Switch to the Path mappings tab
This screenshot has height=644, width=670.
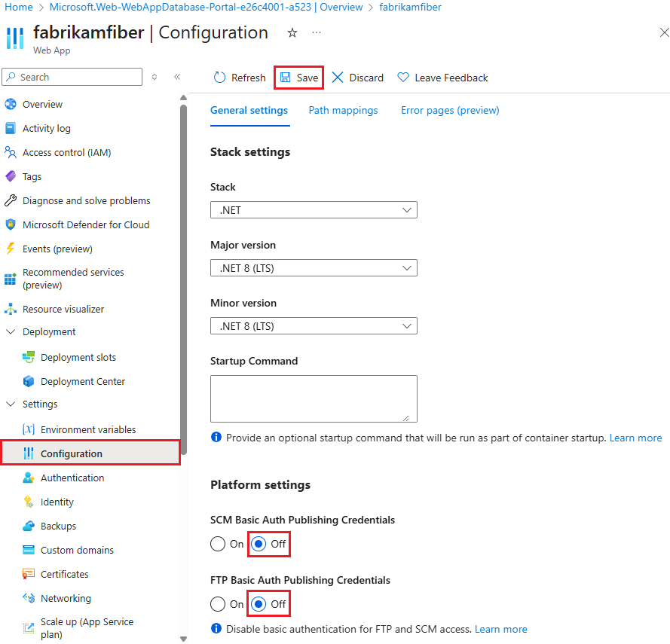343,110
